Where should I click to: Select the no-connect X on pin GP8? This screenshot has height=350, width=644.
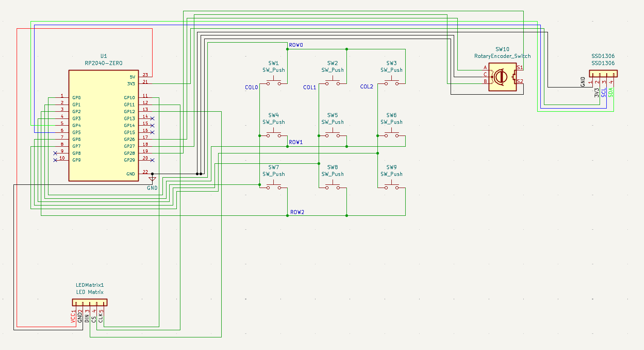(55, 153)
